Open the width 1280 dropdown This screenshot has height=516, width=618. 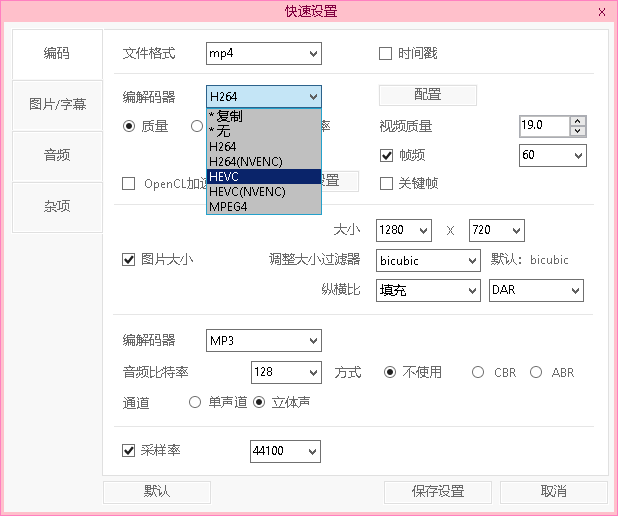pos(404,230)
